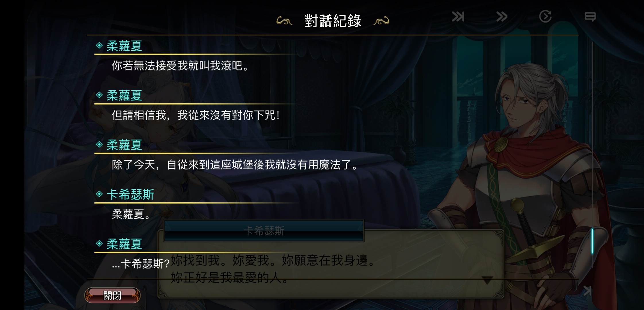Close the dialogue log with 關閉 button
Viewport: 644px width, 310px height.
click(x=112, y=295)
